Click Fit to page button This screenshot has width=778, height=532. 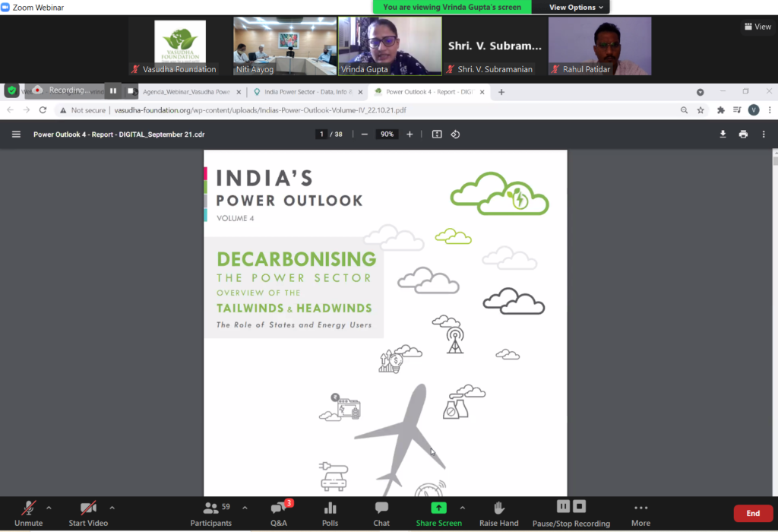[x=437, y=135]
